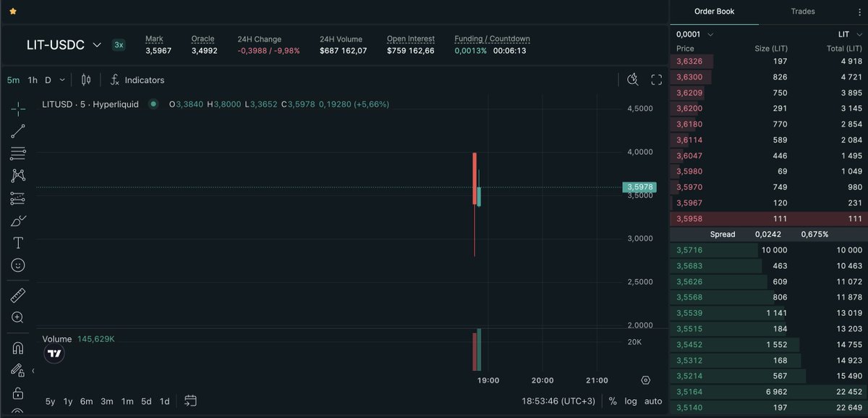Select the Fibonacci retracement tool
The height and width of the screenshot is (418, 868).
(x=18, y=153)
